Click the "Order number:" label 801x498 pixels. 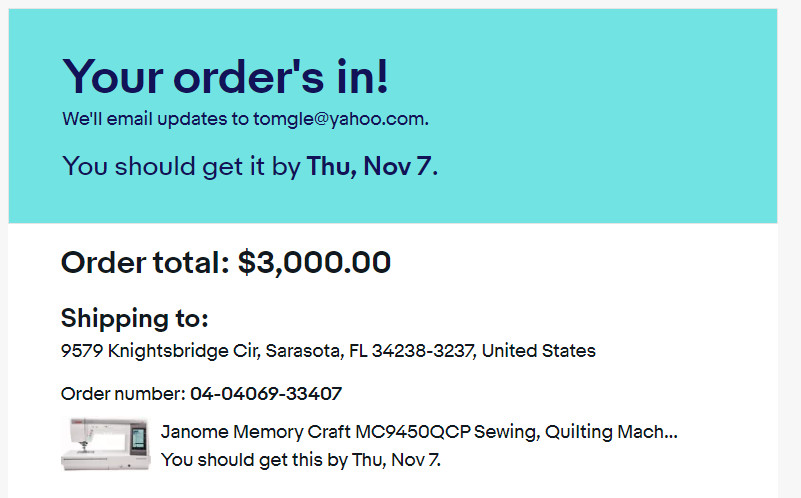point(123,394)
